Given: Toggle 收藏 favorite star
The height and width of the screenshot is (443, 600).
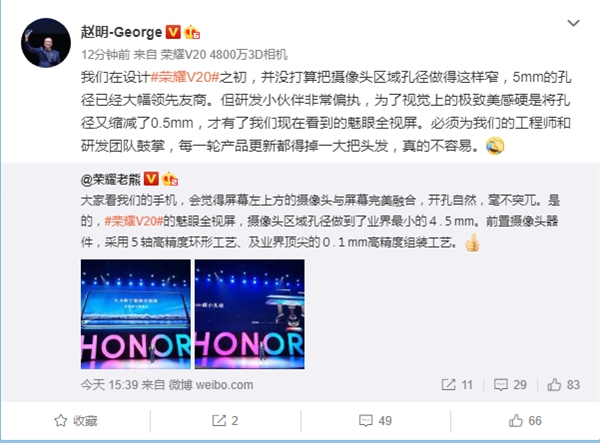Looking at the screenshot, I should pos(76,421).
